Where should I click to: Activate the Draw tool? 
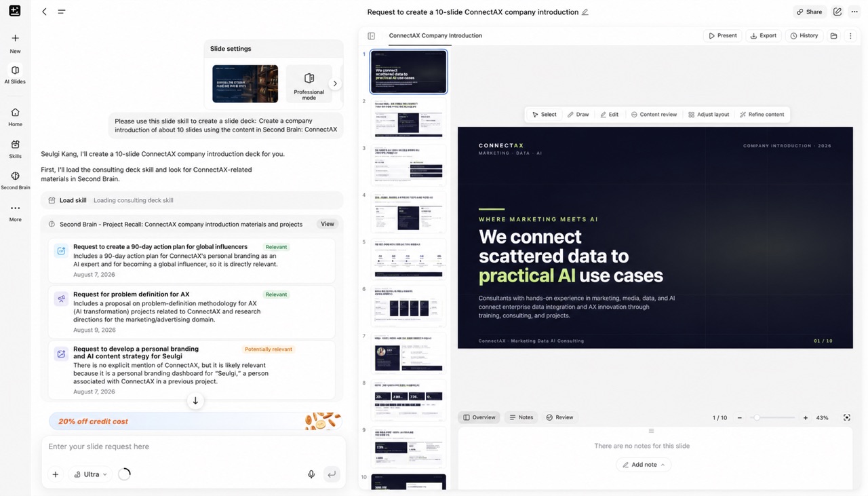[578, 115]
